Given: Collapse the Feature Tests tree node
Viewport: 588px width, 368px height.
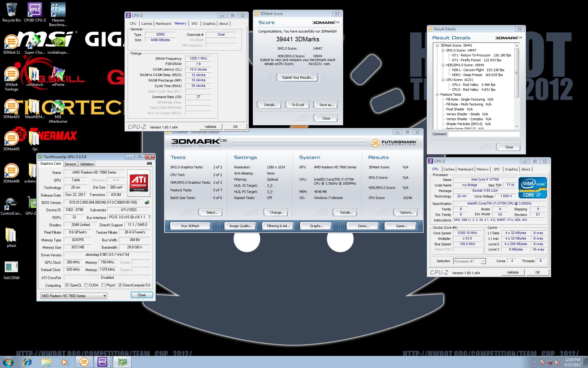Looking at the screenshot, I should 437,94.
